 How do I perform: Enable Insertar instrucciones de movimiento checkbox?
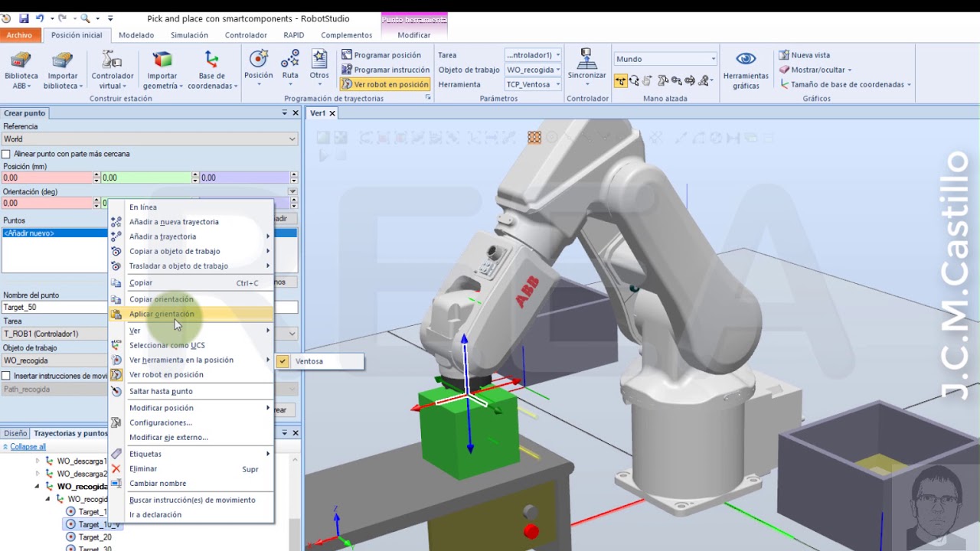pos(7,376)
